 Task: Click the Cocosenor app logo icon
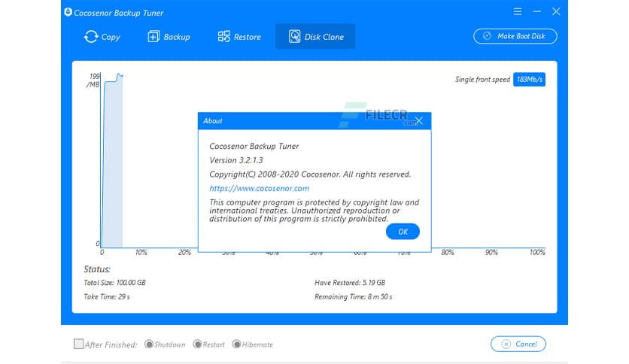click(68, 13)
